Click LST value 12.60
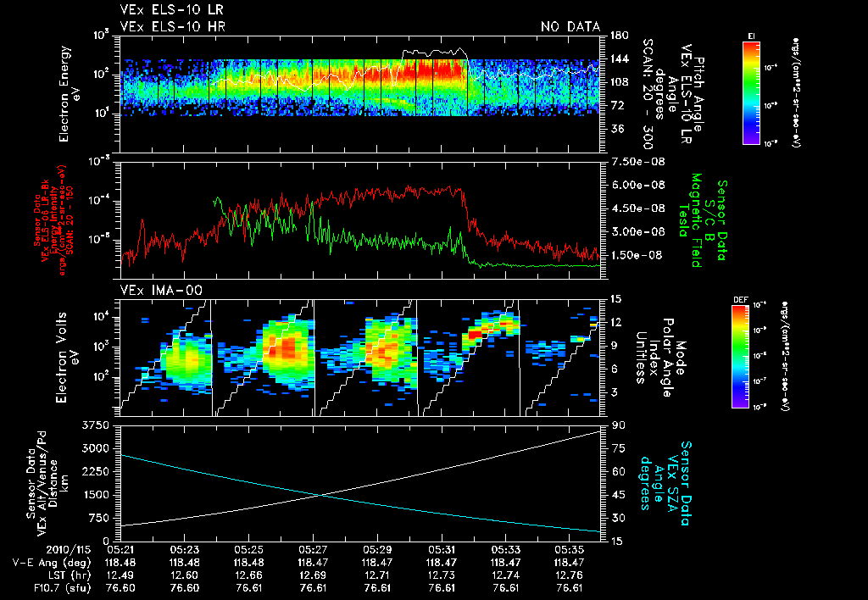This screenshot has height=600, width=868. click(x=184, y=575)
